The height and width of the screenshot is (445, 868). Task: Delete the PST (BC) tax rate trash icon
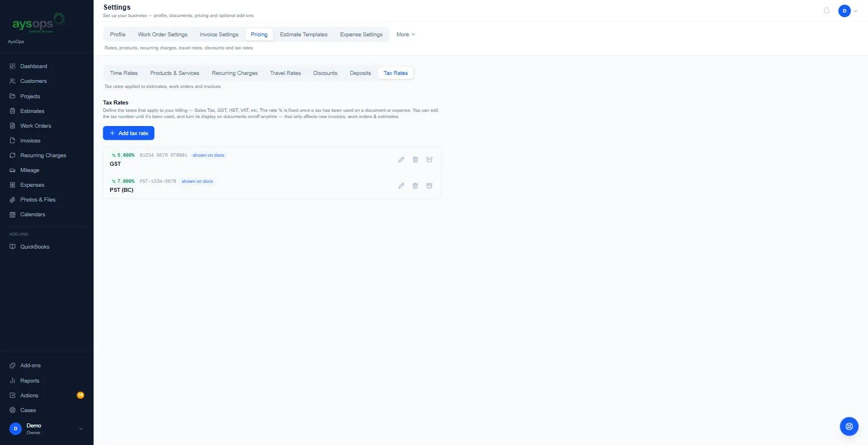415,186
